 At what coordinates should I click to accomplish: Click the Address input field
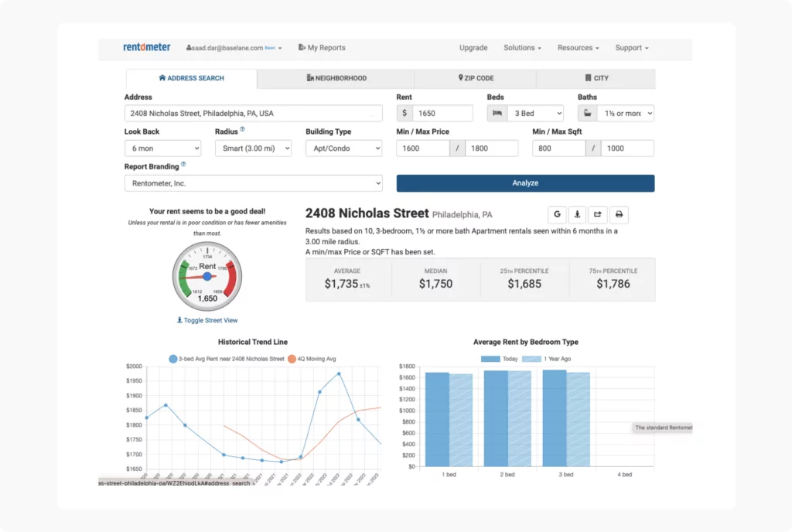tap(253, 113)
